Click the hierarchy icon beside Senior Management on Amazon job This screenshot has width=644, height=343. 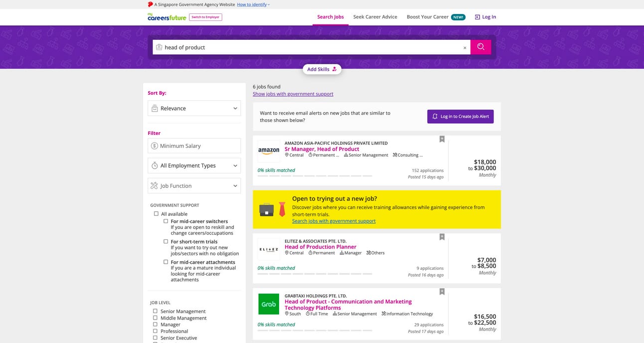coord(346,155)
